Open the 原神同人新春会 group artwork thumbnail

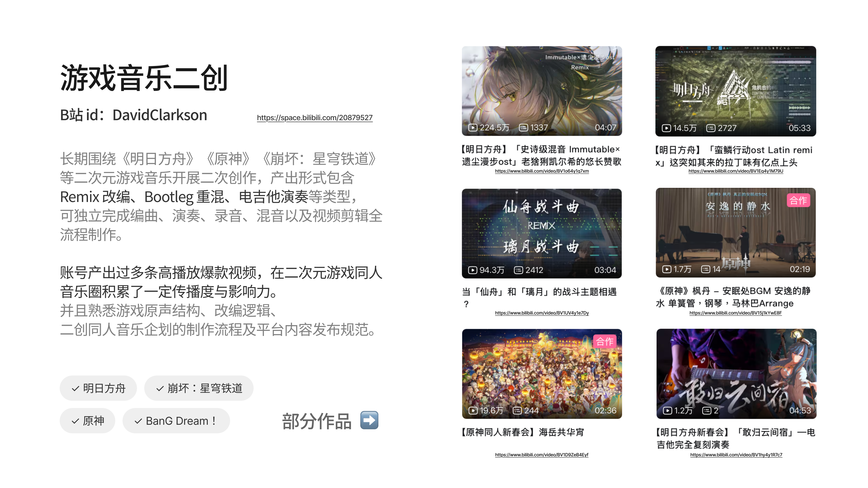click(542, 374)
